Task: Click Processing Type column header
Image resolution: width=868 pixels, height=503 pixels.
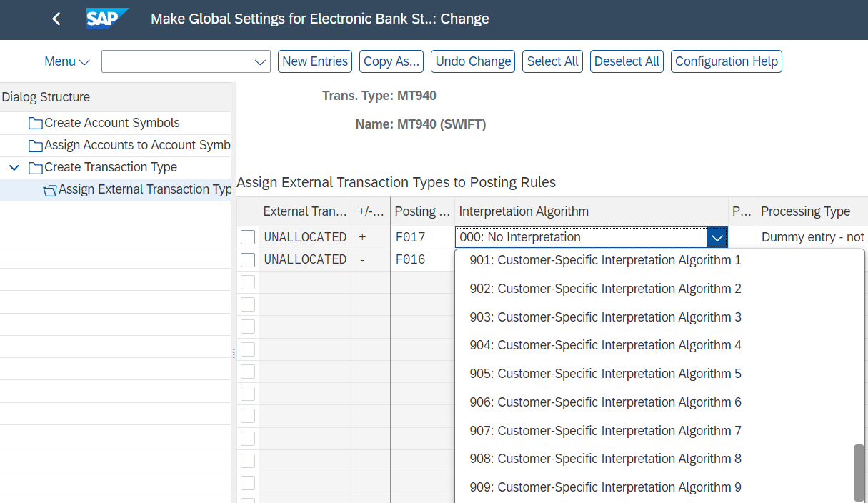Action: pyautogui.click(x=812, y=211)
